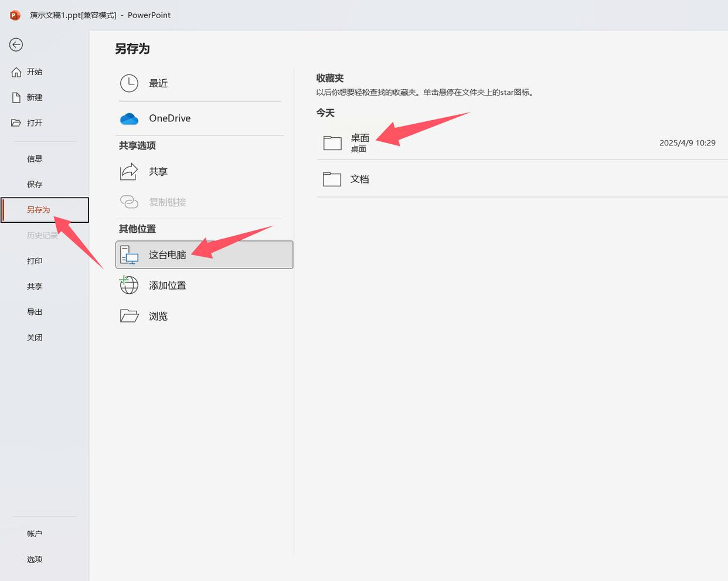
Task: Click the 开始 label in sidebar
Action: [35, 72]
